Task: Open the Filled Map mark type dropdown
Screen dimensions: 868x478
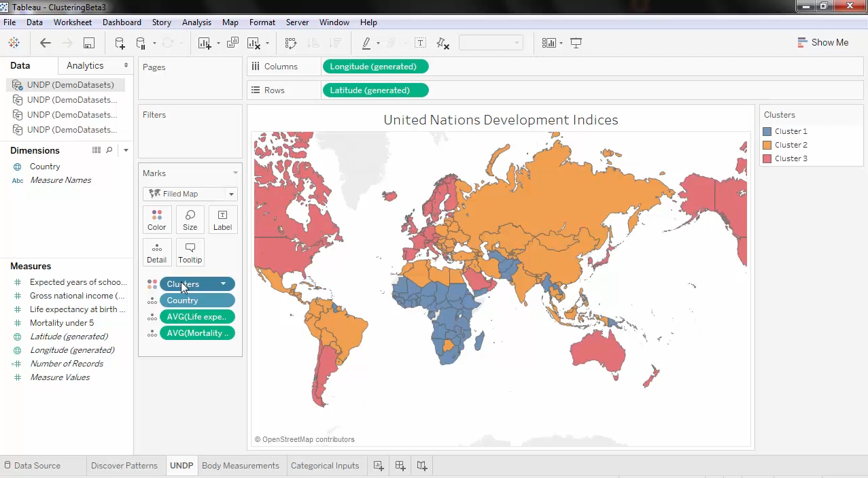Action: click(190, 194)
